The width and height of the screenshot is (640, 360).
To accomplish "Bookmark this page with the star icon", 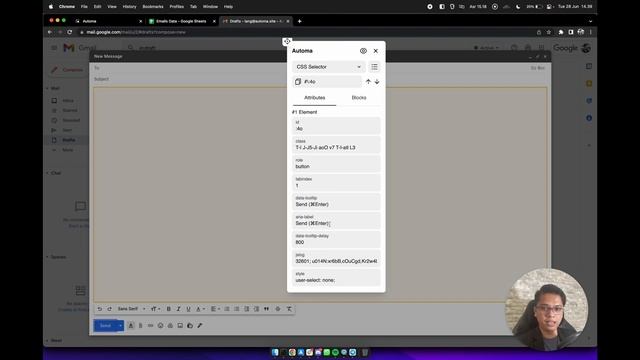I will [x=549, y=32].
